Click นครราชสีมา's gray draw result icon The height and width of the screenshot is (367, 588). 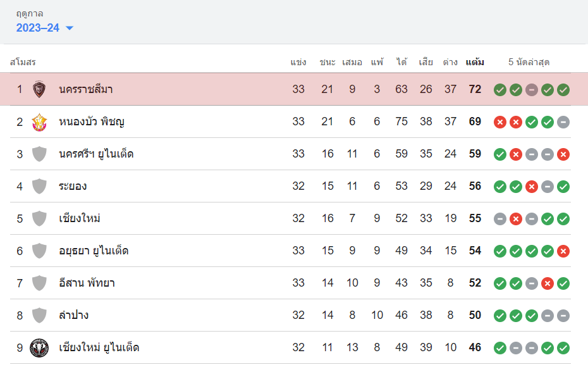pos(532,90)
